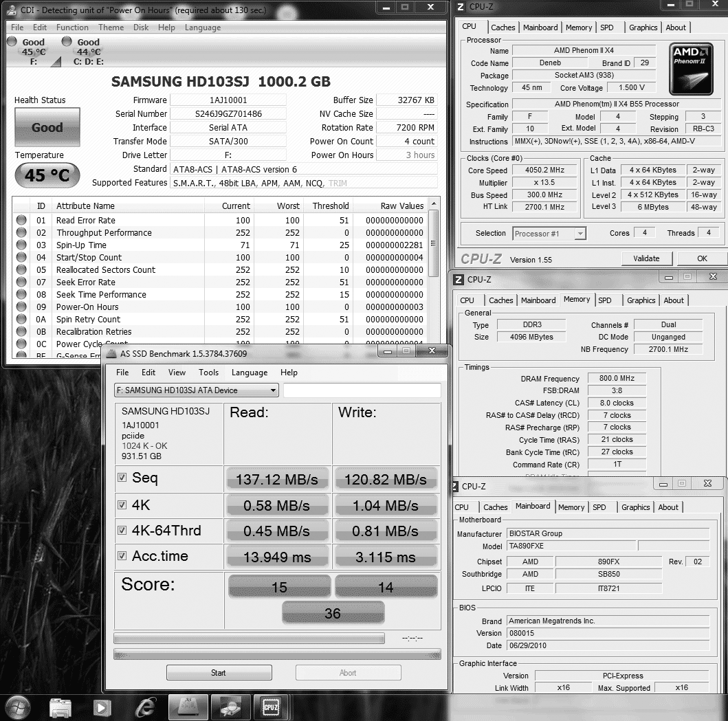
Task: Click the Serial Number S246J9GZ701486 field
Action: point(228,113)
